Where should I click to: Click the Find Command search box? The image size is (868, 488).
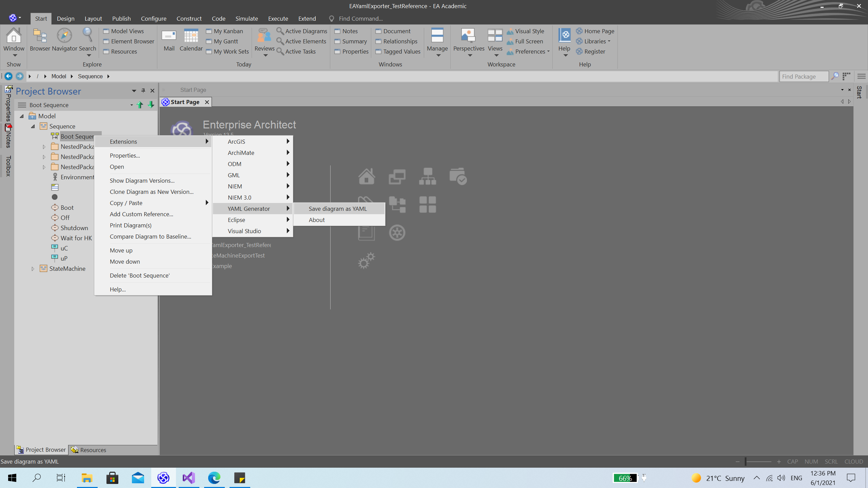pyautogui.click(x=361, y=19)
